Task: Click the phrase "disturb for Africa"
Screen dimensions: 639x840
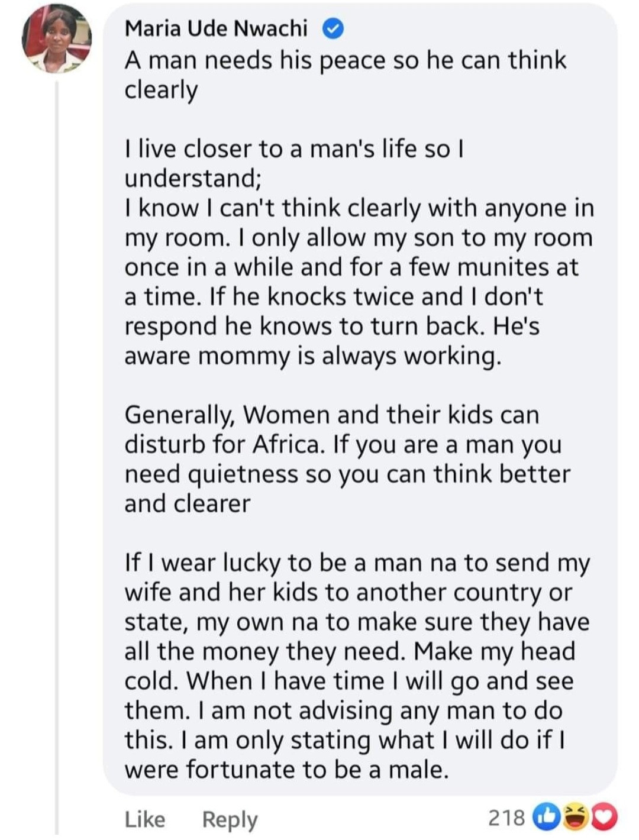Action: point(224,445)
